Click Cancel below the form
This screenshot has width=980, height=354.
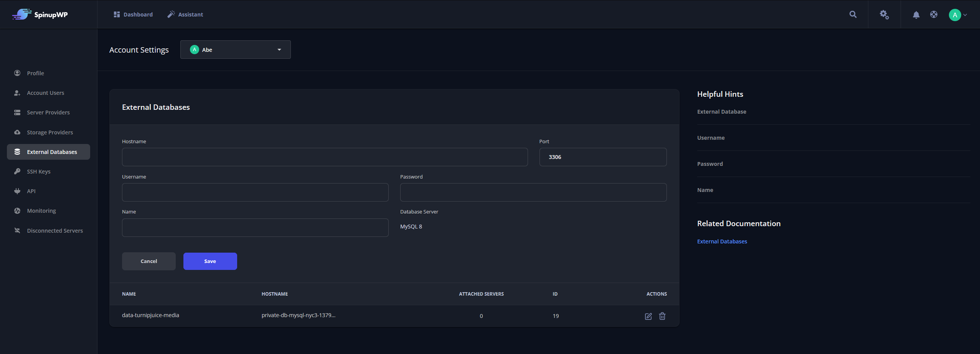[x=148, y=261]
